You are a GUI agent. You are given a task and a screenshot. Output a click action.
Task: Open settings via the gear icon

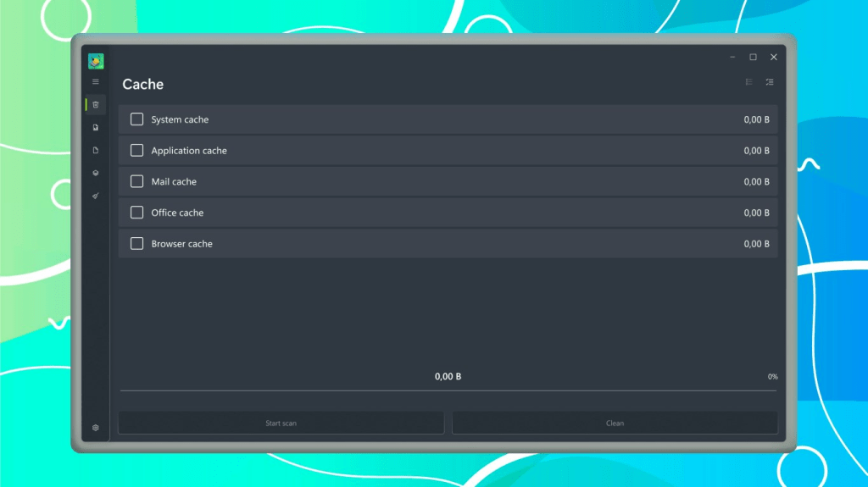coord(96,428)
